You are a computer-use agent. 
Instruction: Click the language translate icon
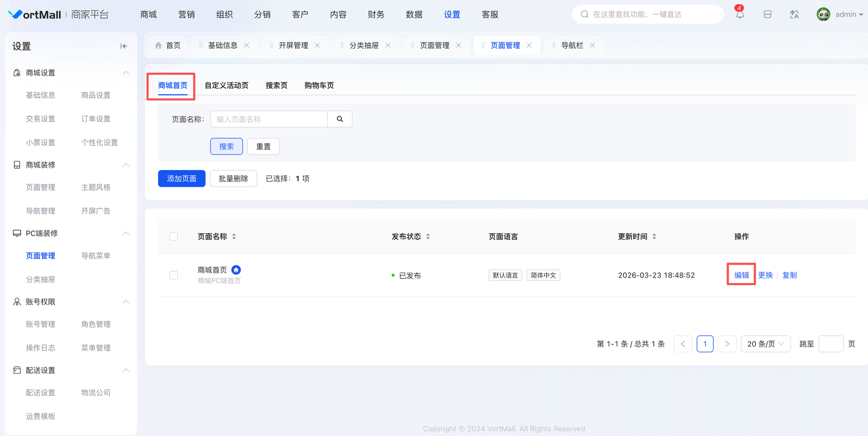[x=794, y=15]
